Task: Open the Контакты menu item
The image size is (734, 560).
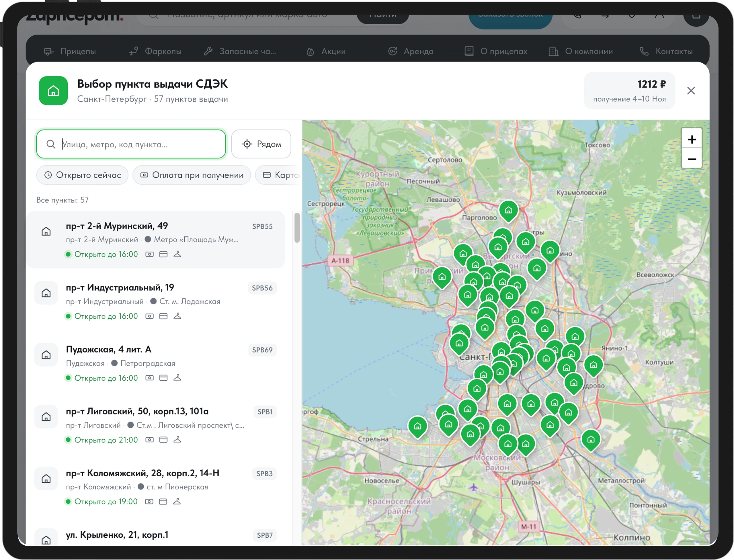Action: coord(666,51)
